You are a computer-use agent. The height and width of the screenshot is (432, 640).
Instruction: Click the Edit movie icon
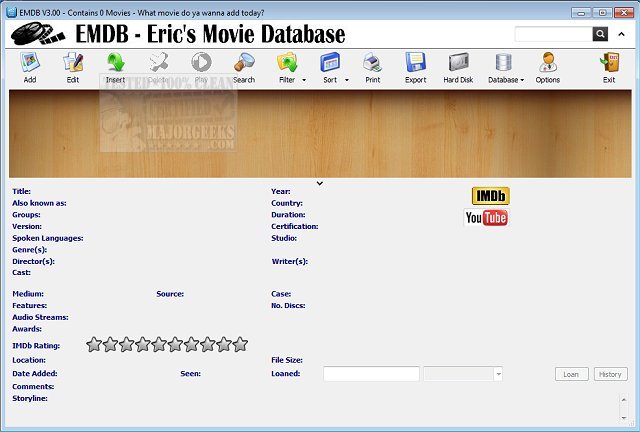coord(72,66)
